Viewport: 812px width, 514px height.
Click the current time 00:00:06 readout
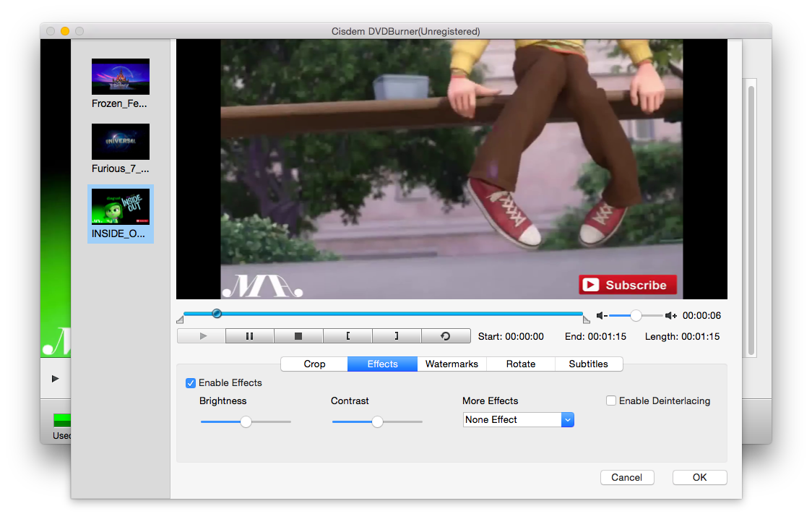pos(701,315)
